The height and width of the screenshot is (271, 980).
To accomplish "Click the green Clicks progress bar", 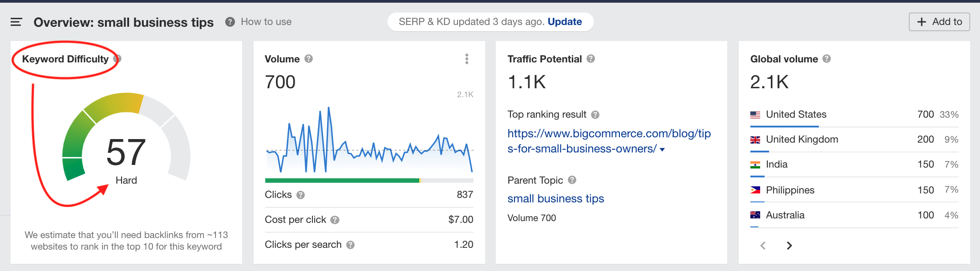I will [343, 181].
